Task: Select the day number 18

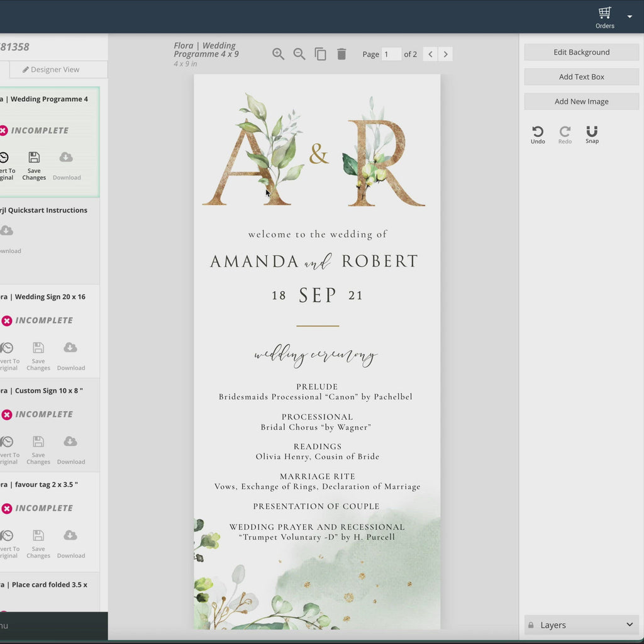Action: (x=279, y=296)
